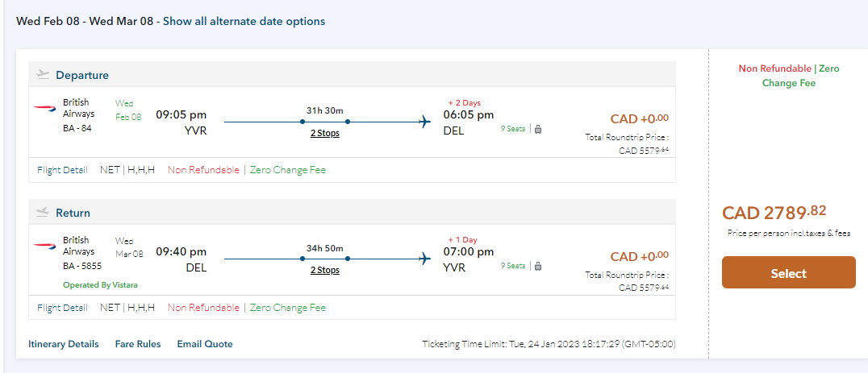Click British Airways logo on return flight

pyautogui.click(x=45, y=247)
